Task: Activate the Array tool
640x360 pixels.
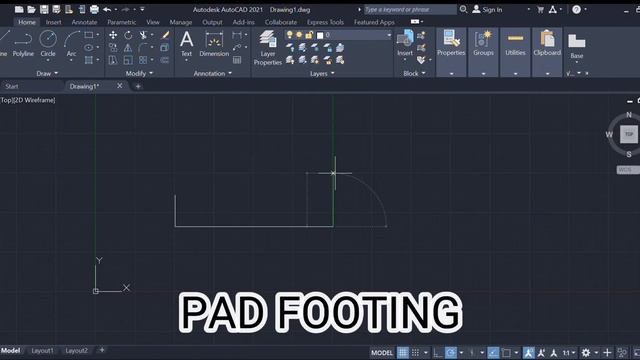Action: (x=143, y=60)
